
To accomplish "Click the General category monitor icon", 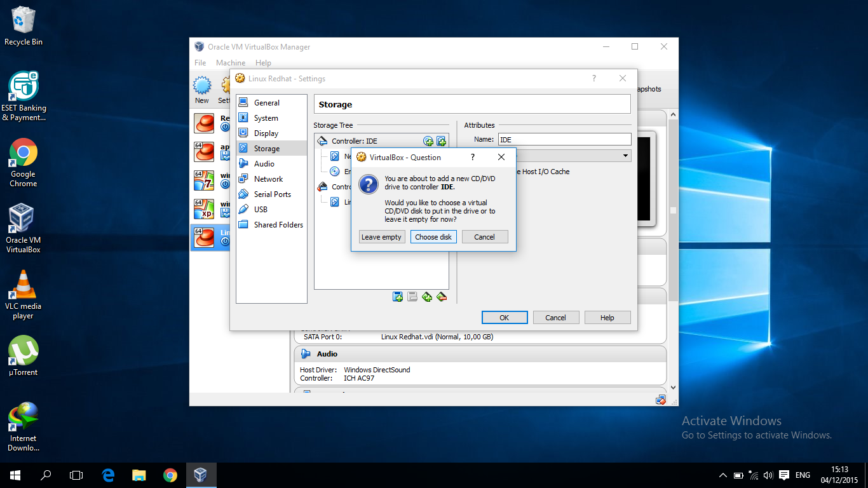I will (x=243, y=102).
